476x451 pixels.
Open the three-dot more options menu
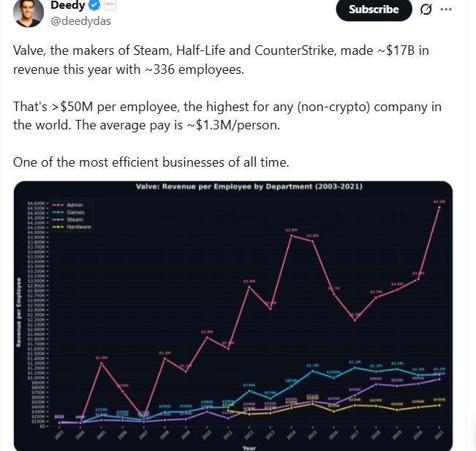[x=446, y=10]
